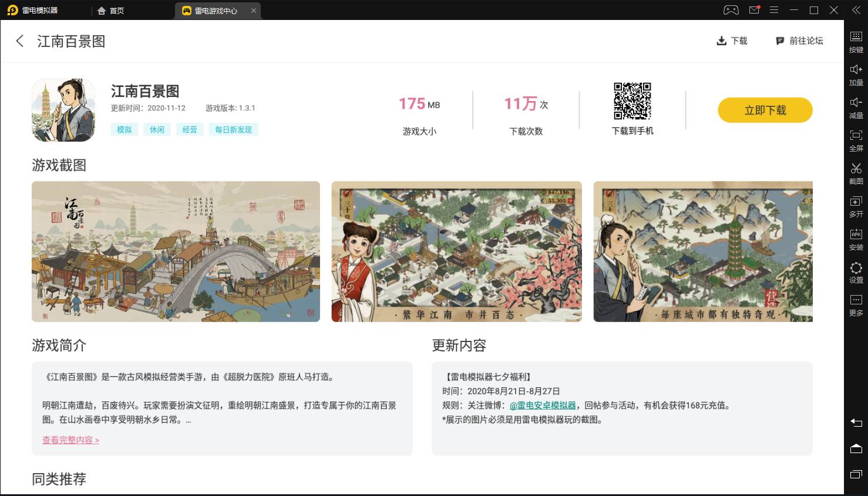Screen dimensions: 868x496
Task: Open the first bridge scene screenshot thumbnail
Action: pyautogui.click(x=176, y=252)
